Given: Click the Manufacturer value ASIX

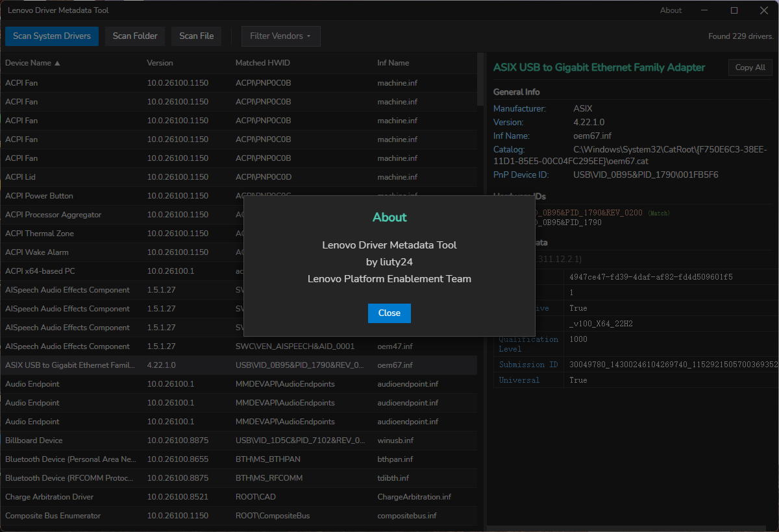Looking at the screenshot, I should tap(583, 109).
